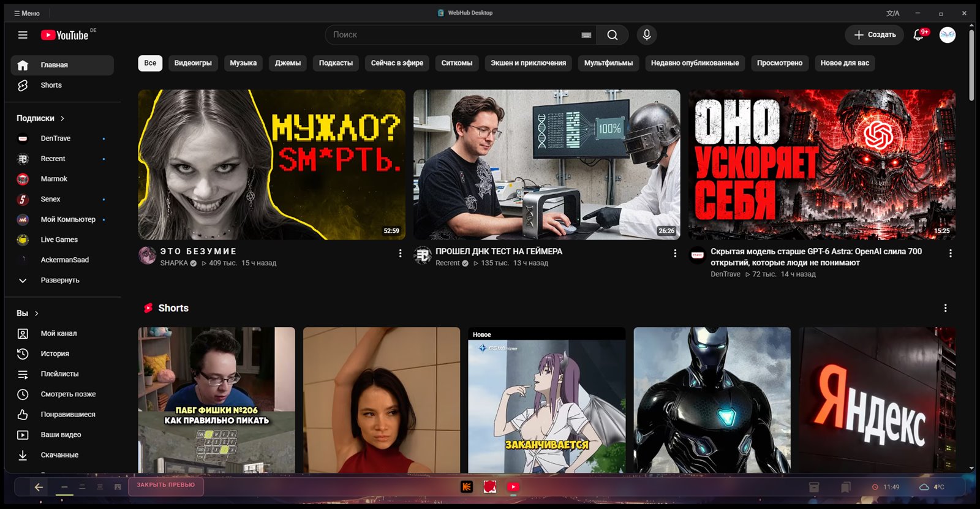Open the Вы section chevron
The image size is (980, 509).
tap(37, 313)
